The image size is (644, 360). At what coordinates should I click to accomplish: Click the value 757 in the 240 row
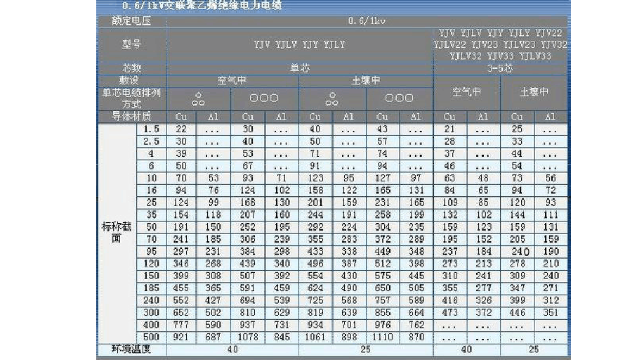(382, 300)
